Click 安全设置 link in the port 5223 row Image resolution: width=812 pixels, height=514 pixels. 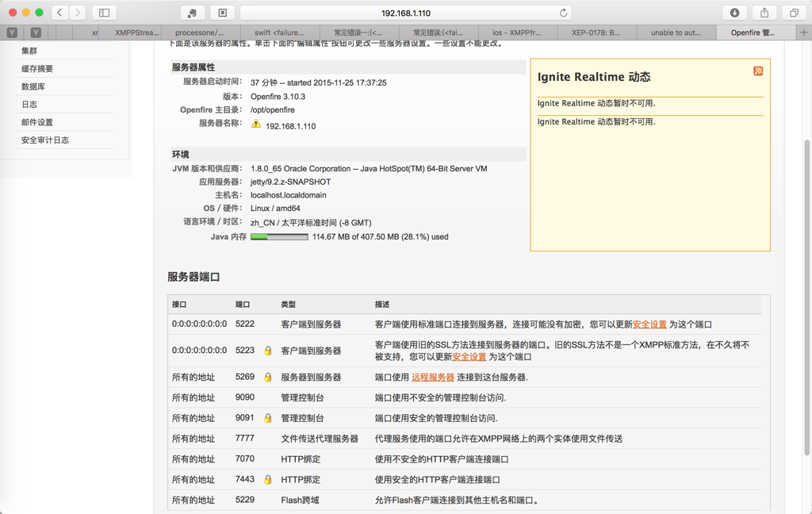(x=469, y=357)
